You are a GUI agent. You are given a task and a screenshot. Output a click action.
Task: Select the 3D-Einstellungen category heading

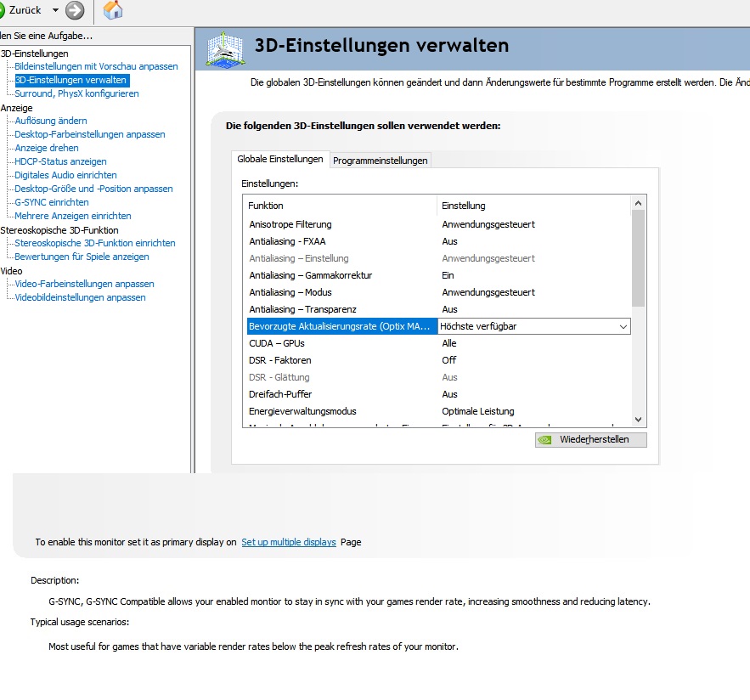tap(35, 54)
